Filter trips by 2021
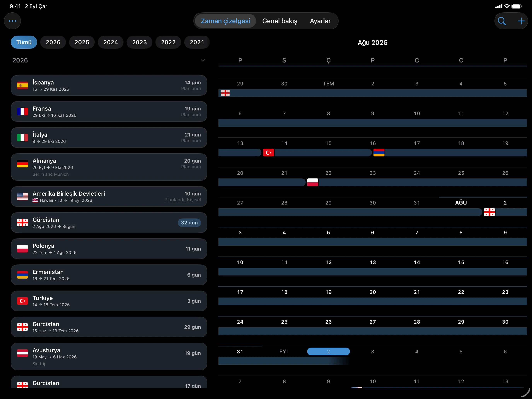Viewport: 532px width, 399px height. pos(197,42)
